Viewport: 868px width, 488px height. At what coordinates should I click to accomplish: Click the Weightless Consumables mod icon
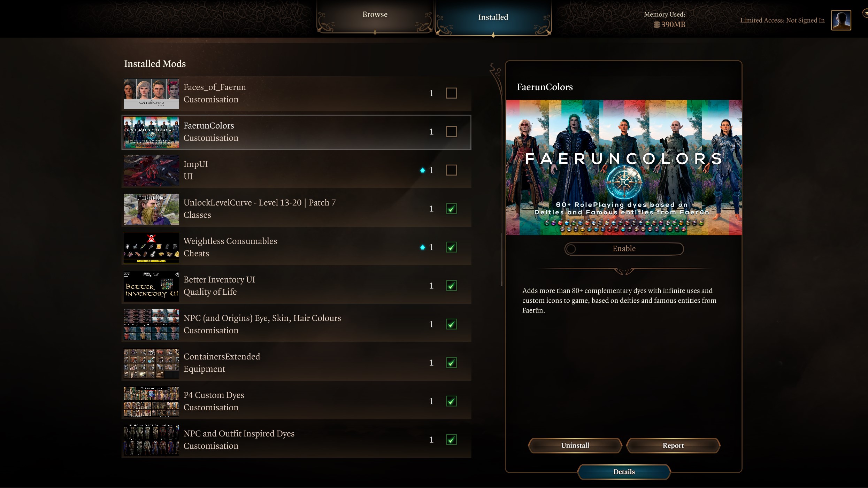tap(152, 247)
